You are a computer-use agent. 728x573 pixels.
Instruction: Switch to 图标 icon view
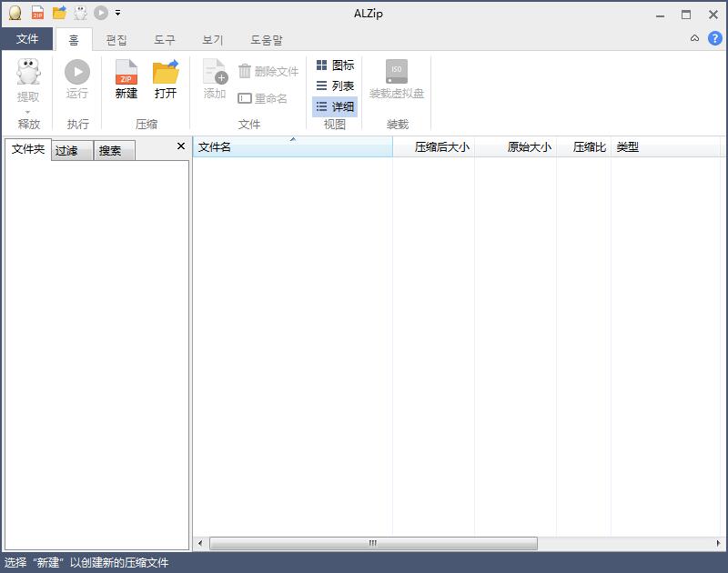335,65
